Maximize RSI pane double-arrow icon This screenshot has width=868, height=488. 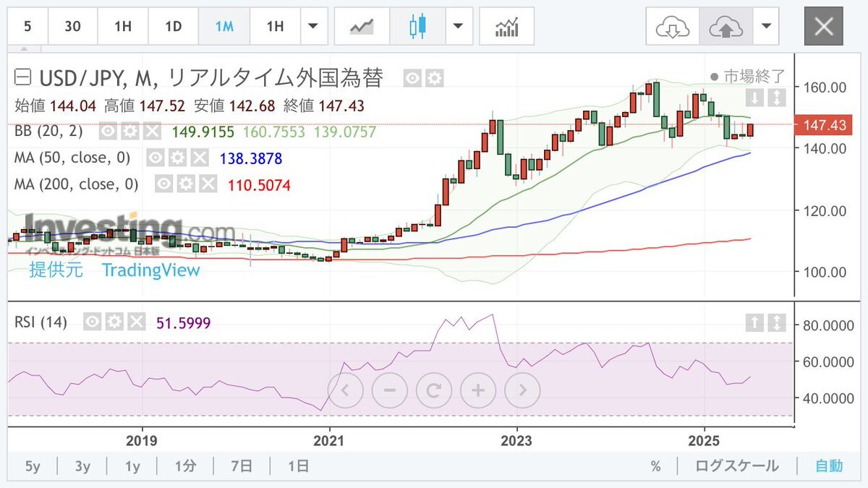coord(776,322)
